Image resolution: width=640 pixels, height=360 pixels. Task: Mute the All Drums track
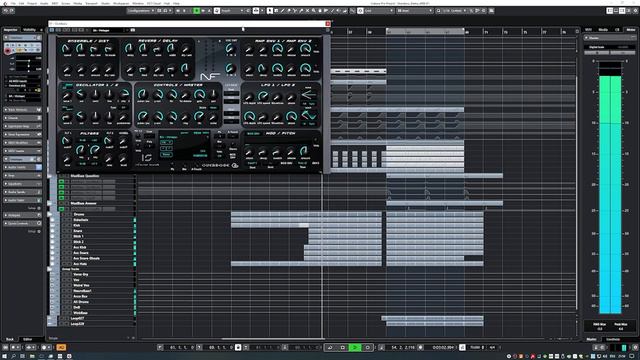coord(64,302)
